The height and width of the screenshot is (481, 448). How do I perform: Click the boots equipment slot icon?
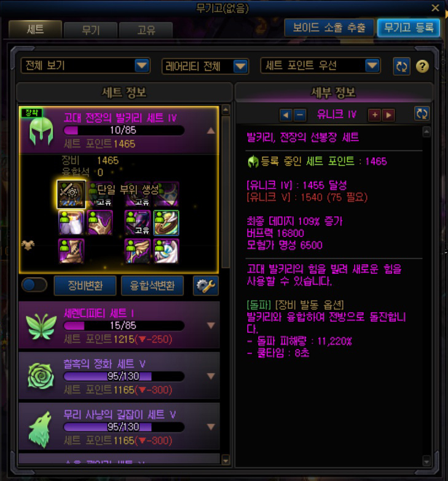click(71, 251)
